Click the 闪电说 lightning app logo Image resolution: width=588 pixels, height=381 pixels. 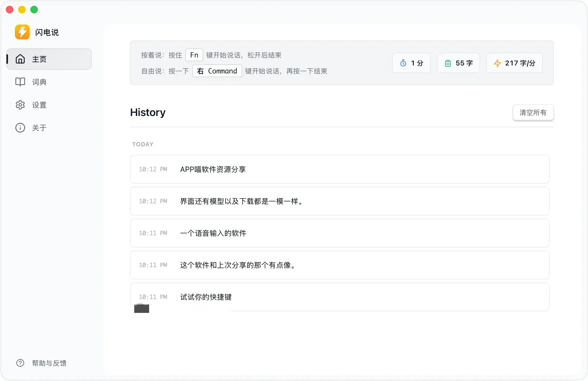coord(22,32)
